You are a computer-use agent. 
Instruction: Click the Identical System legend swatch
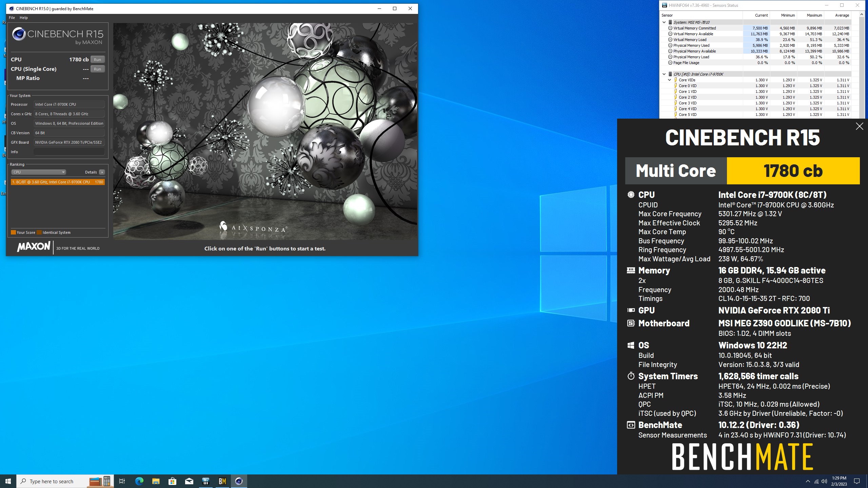(39, 232)
